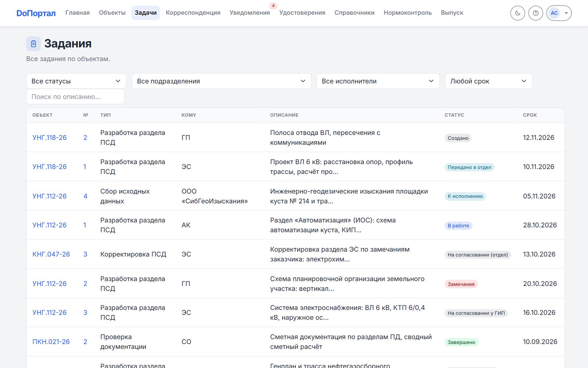Open the Любой срок deadline dropdown
588x368 pixels.
tap(488, 81)
